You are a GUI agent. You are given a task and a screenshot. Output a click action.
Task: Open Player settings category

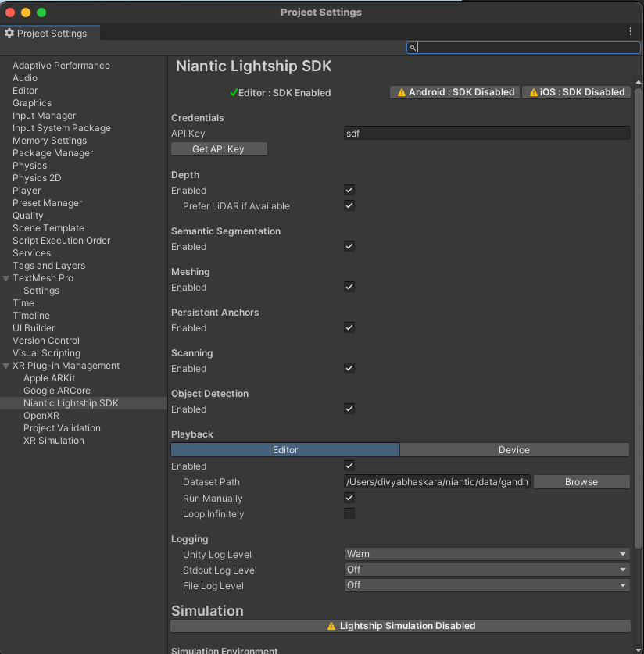click(27, 191)
